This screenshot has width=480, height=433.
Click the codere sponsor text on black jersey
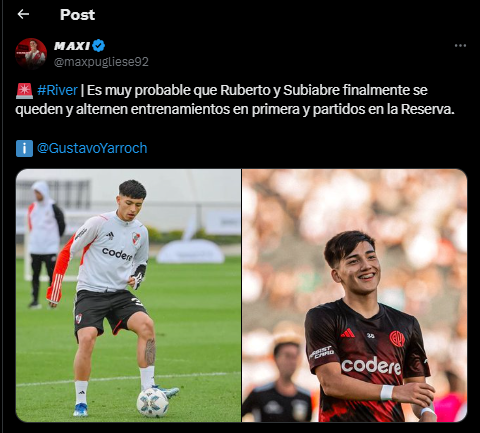371,366
